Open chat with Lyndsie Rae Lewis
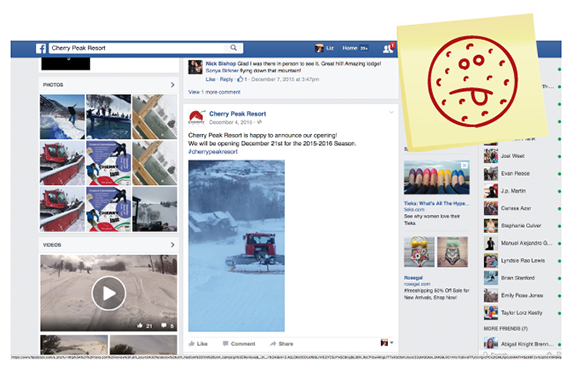Image resolution: width=573 pixels, height=373 pixels. [522, 260]
